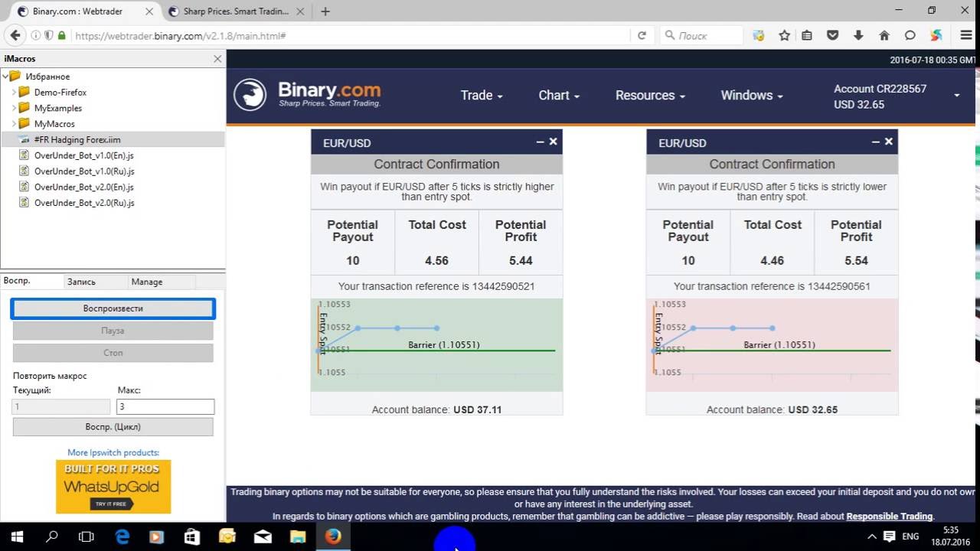Click the WhatsUpGold advertisement banner

click(113, 487)
